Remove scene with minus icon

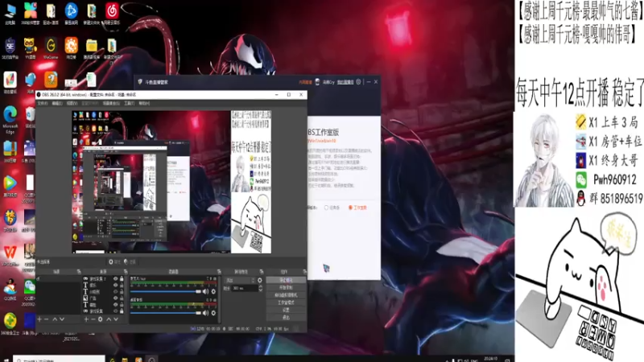click(x=46, y=319)
